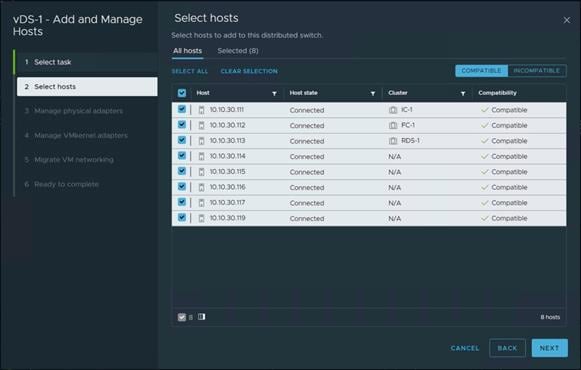Click the SELECT ALL link
Viewport: 581px width, 370px height.
tap(190, 71)
